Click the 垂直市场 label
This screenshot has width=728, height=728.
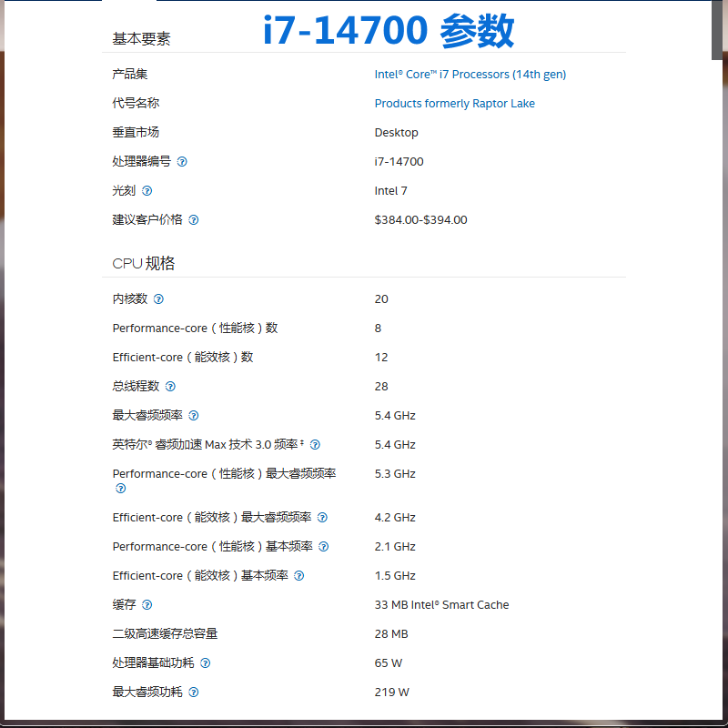tap(136, 132)
